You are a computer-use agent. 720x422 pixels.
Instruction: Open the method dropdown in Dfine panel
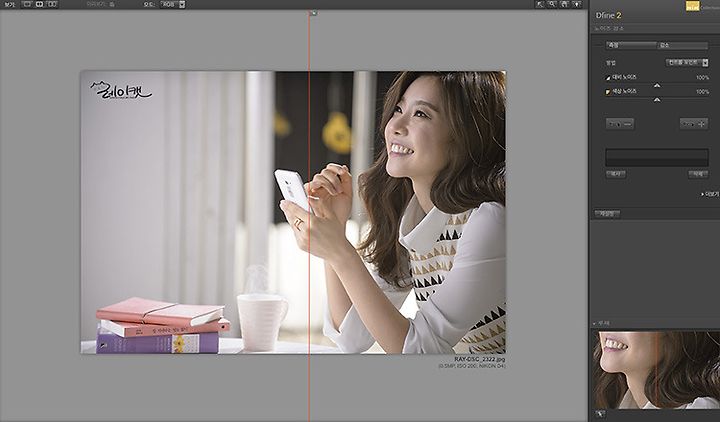[x=687, y=62]
